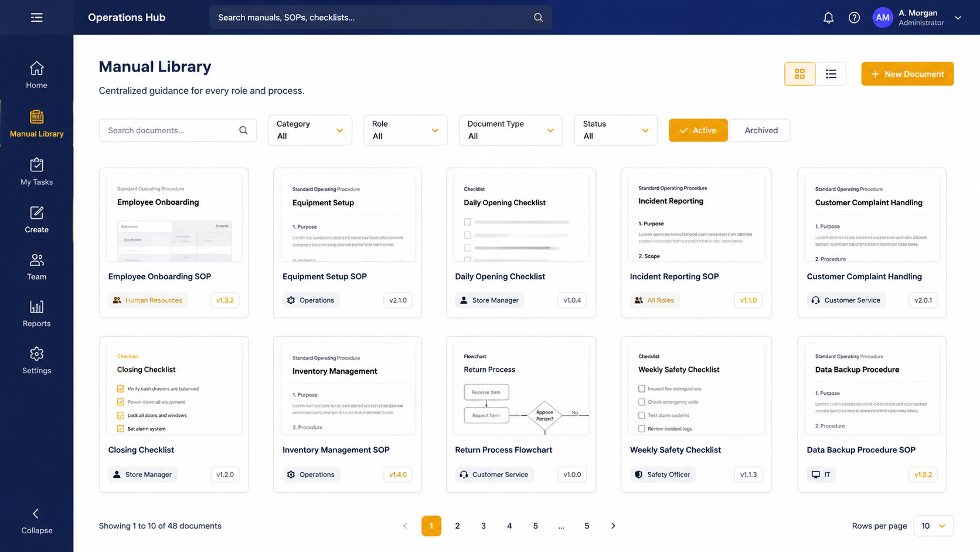Click the My Tasks clipboard icon
Image resolution: width=980 pixels, height=552 pixels.
(36, 165)
